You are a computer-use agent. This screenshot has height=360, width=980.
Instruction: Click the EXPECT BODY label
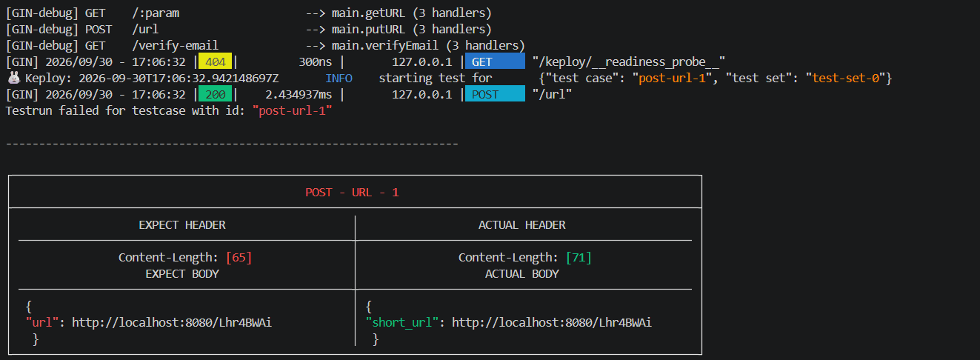click(x=182, y=273)
